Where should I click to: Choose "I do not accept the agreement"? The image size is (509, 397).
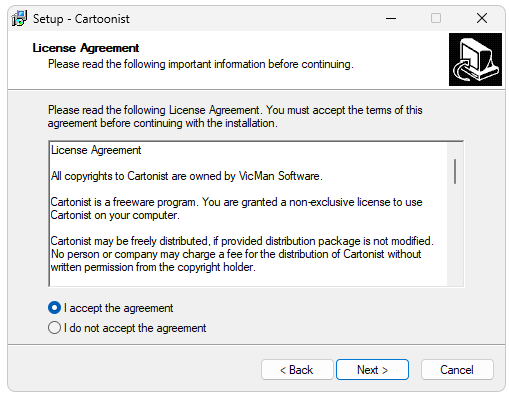coord(127,328)
